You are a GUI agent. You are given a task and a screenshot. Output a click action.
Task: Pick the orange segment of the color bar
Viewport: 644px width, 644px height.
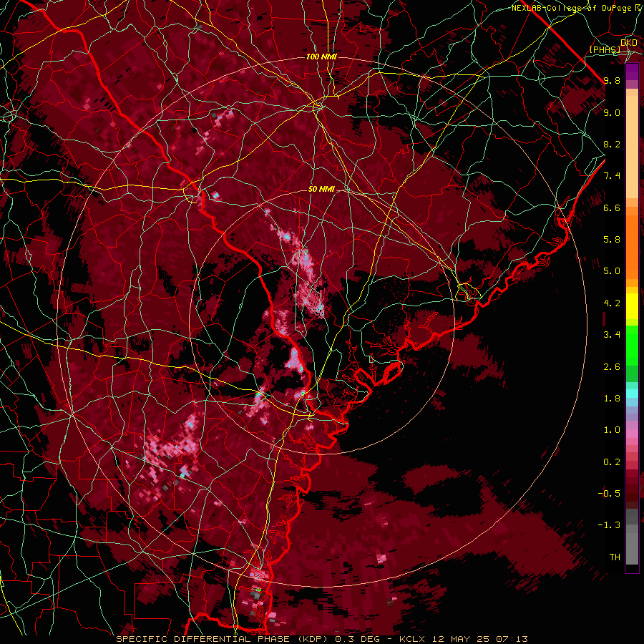(x=632, y=246)
